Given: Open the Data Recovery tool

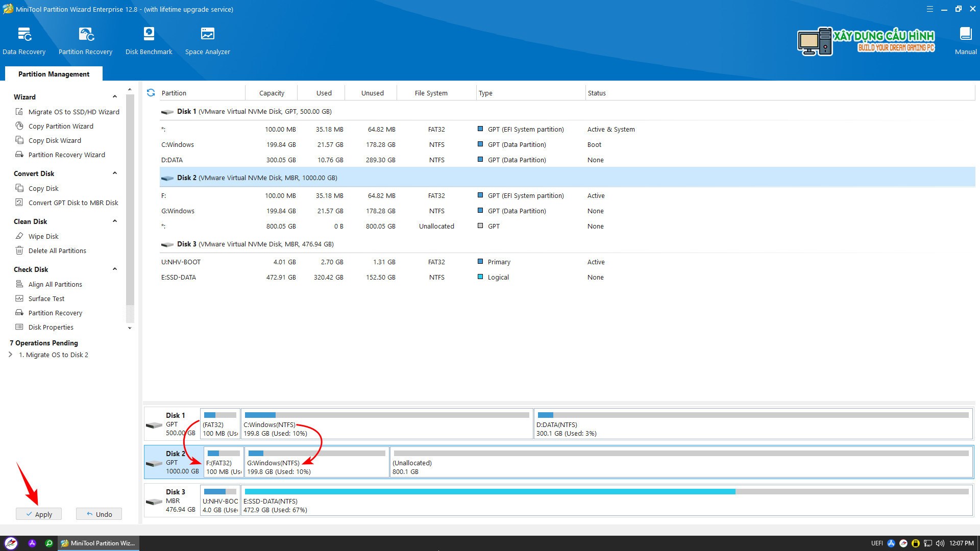Looking at the screenshot, I should tap(24, 41).
